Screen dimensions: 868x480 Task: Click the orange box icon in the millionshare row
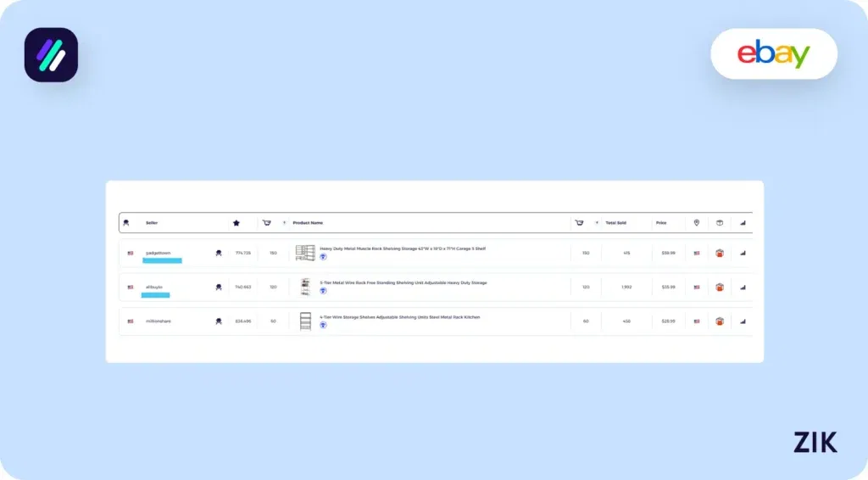[720, 321]
